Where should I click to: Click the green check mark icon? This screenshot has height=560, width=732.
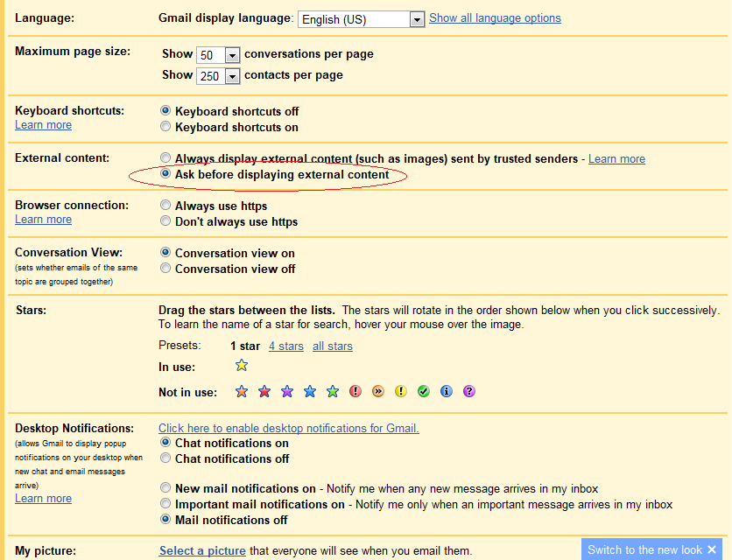pos(424,392)
